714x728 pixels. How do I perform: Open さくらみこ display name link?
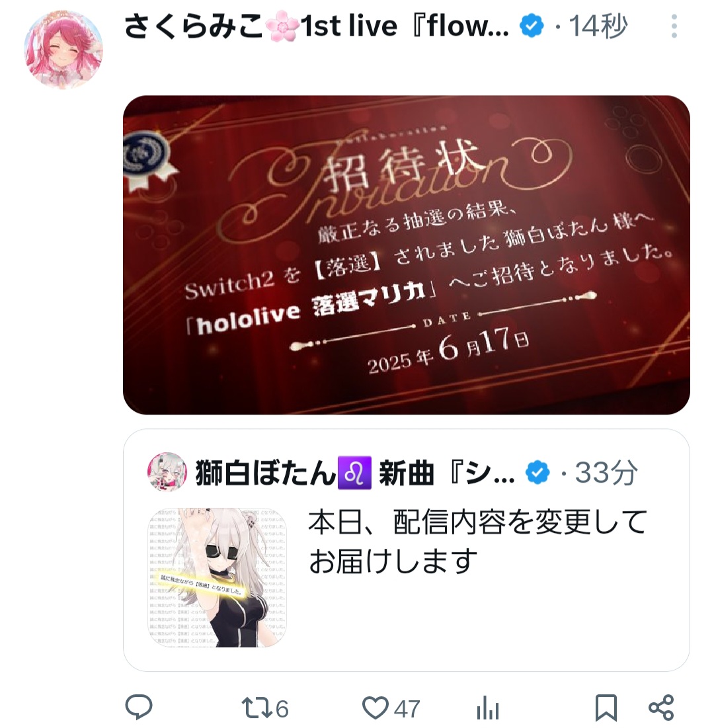pyautogui.click(x=316, y=26)
